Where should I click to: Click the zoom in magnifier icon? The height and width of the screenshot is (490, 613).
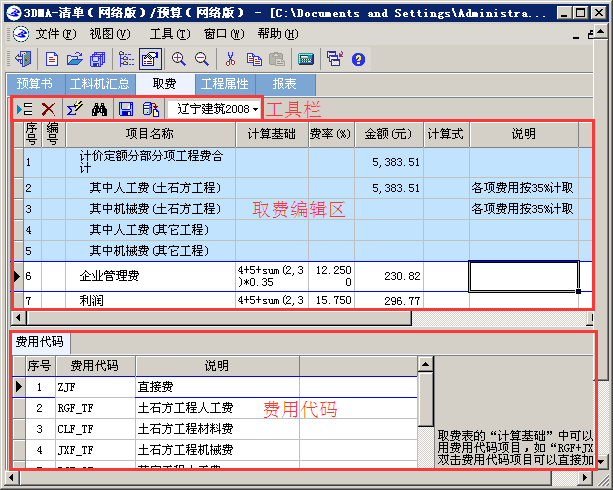click(x=179, y=60)
